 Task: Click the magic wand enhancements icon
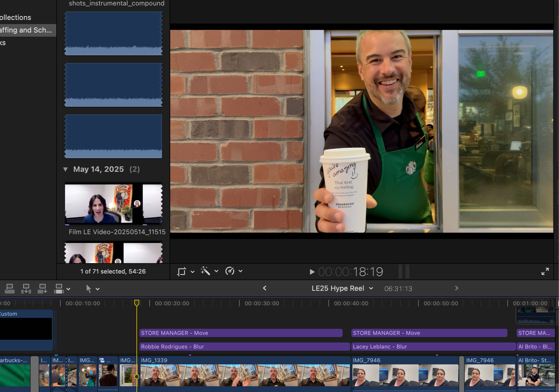pos(205,271)
